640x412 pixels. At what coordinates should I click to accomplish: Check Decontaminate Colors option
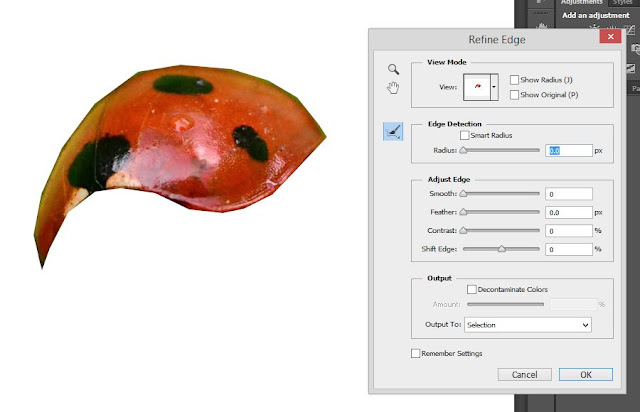pos(471,290)
